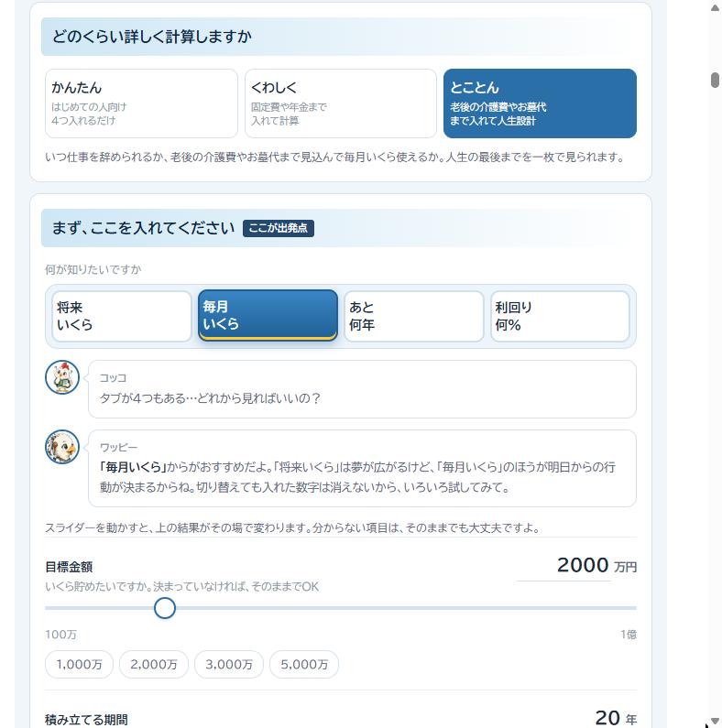Viewport: 722px width, 728px height.
Task: Click the vertical scrollbar thumb
Action: [715, 80]
